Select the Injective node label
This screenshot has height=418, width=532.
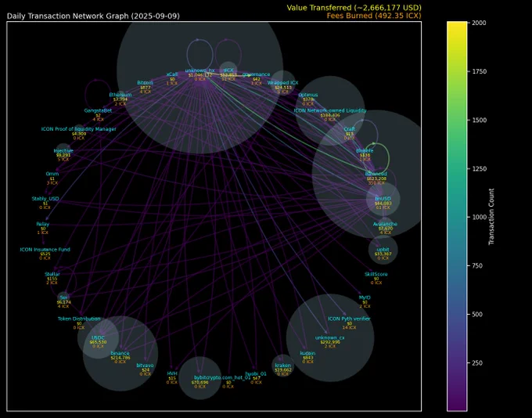coord(63,151)
